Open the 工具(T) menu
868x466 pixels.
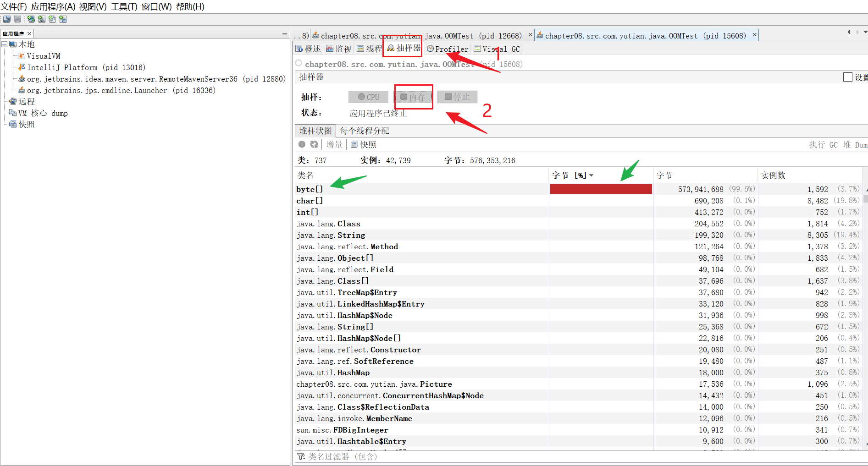124,7
